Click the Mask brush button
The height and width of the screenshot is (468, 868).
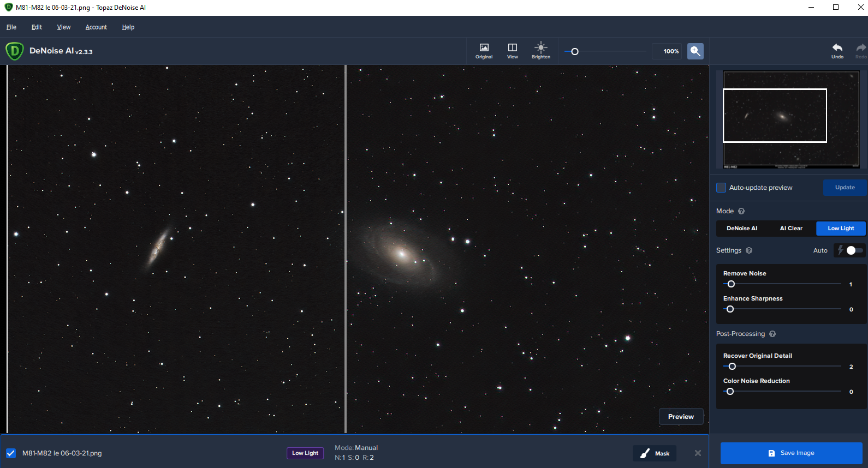tap(655, 453)
